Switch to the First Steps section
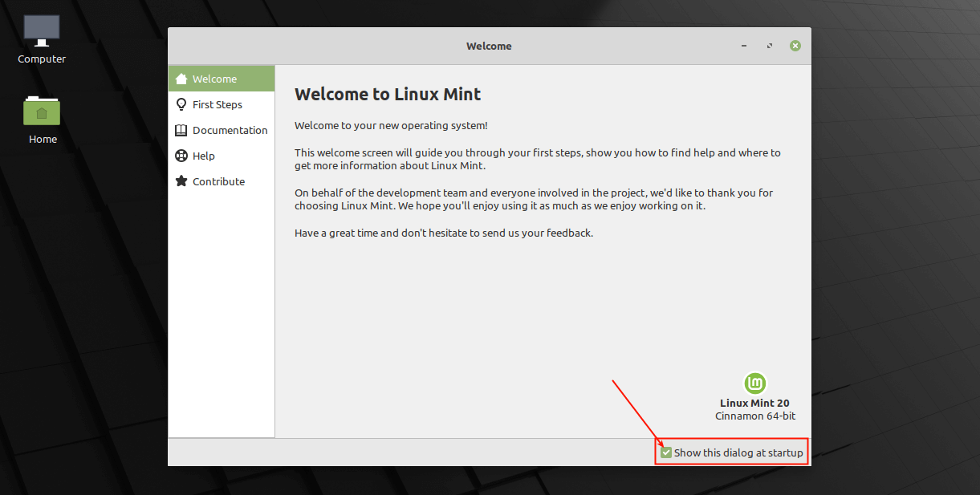The height and width of the screenshot is (495, 980). click(x=222, y=104)
